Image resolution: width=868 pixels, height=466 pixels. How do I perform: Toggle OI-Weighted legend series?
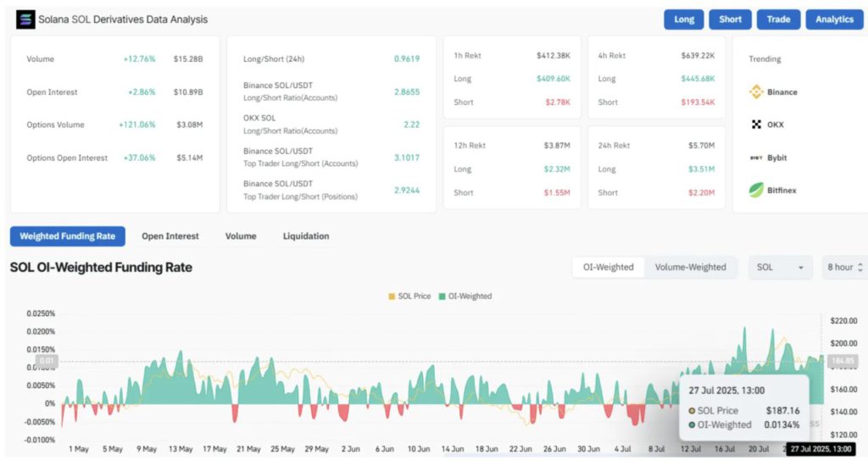pyautogui.click(x=465, y=297)
